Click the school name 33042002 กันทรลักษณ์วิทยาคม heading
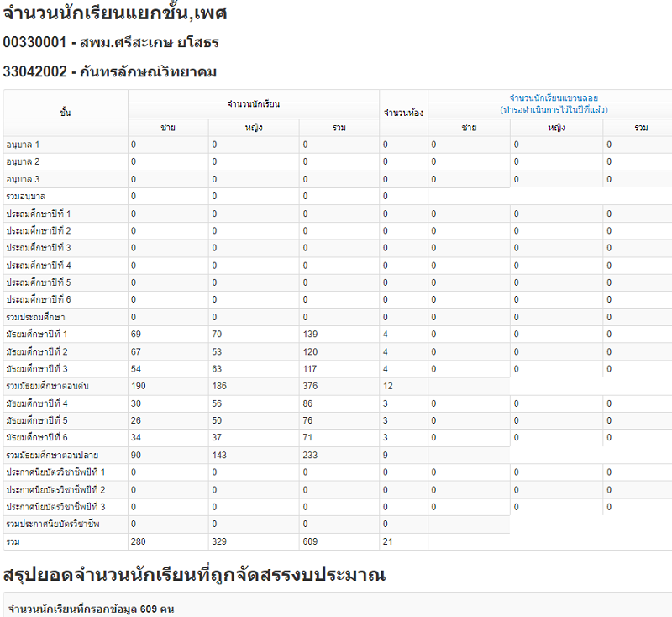 click(x=110, y=72)
